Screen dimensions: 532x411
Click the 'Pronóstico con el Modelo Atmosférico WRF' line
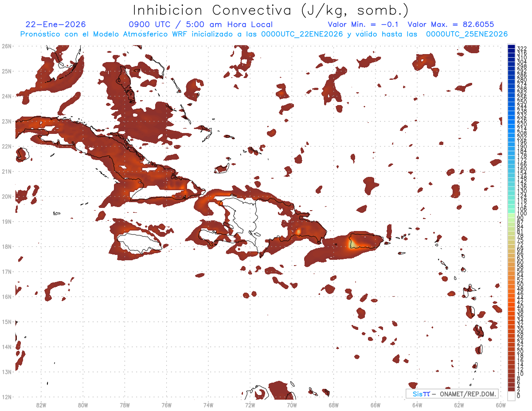[264, 34]
